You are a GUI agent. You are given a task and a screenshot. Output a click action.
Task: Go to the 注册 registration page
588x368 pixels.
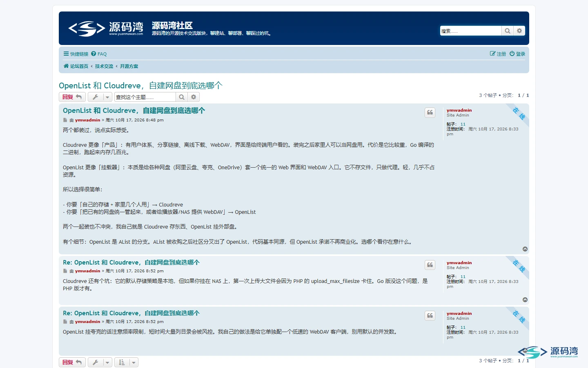click(498, 54)
